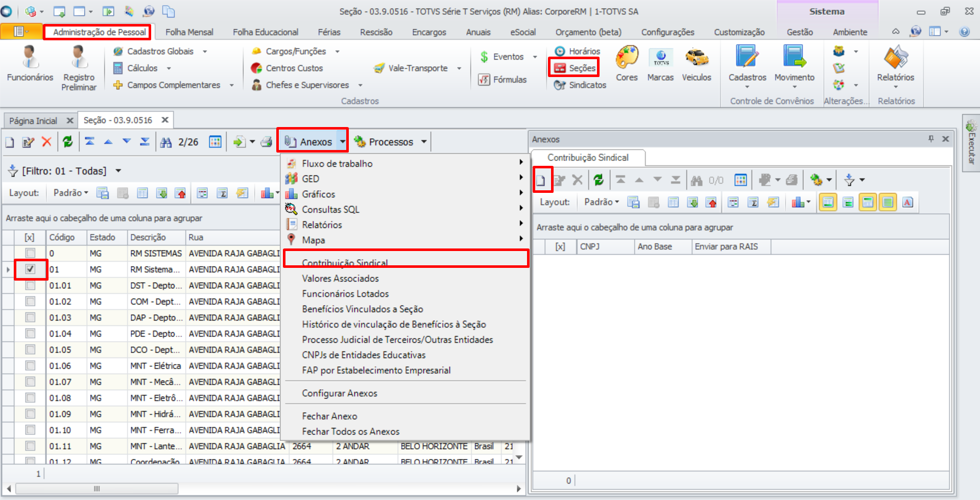Select Funcionários Lotados menu entry
Image resolution: width=980 pixels, height=500 pixels.
pyautogui.click(x=345, y=294)
